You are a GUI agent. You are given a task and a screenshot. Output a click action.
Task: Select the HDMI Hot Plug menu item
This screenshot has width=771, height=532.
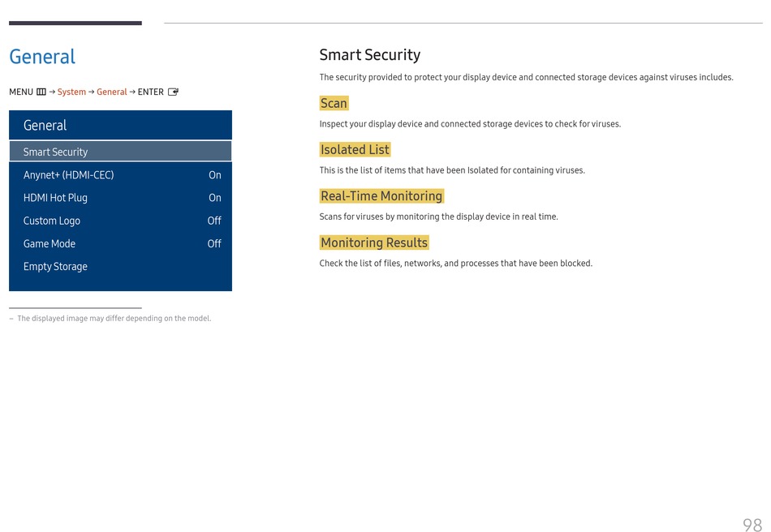tap(55, 198)
